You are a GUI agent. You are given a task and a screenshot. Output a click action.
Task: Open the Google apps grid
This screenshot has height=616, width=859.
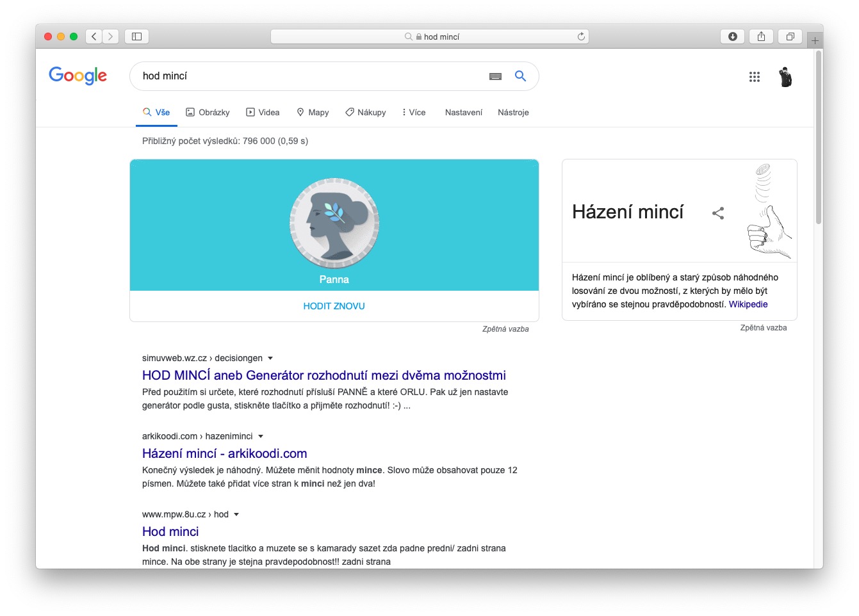754,77
